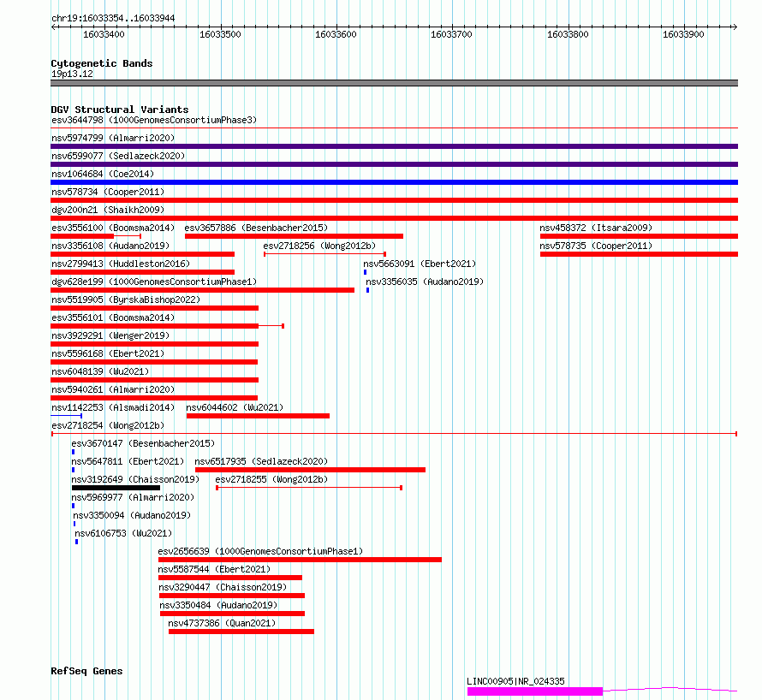Open nsv5663091 (Ebert2021) variant label

420,264
